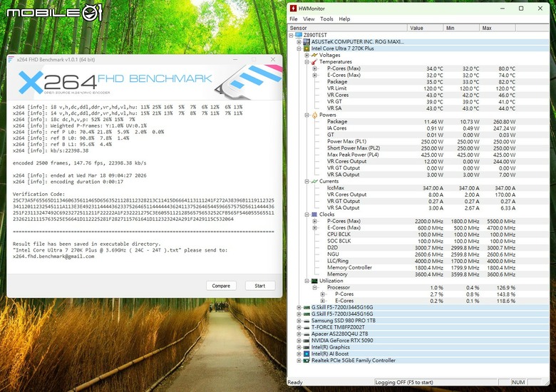Image resolution: width=556 pixels, height=392 pixels.
Task: Click the Start button in x264 Benchmark
Action: coord(260,286)
